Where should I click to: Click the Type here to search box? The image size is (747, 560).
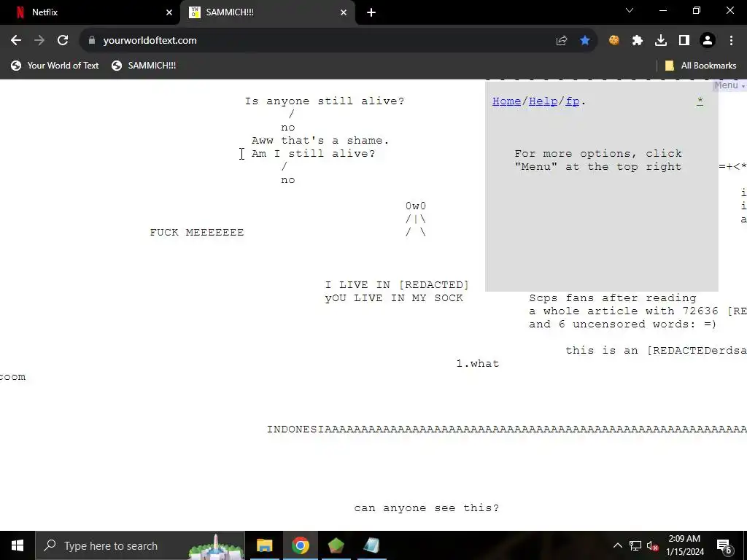pyautogui.click(x=140, y=545)
